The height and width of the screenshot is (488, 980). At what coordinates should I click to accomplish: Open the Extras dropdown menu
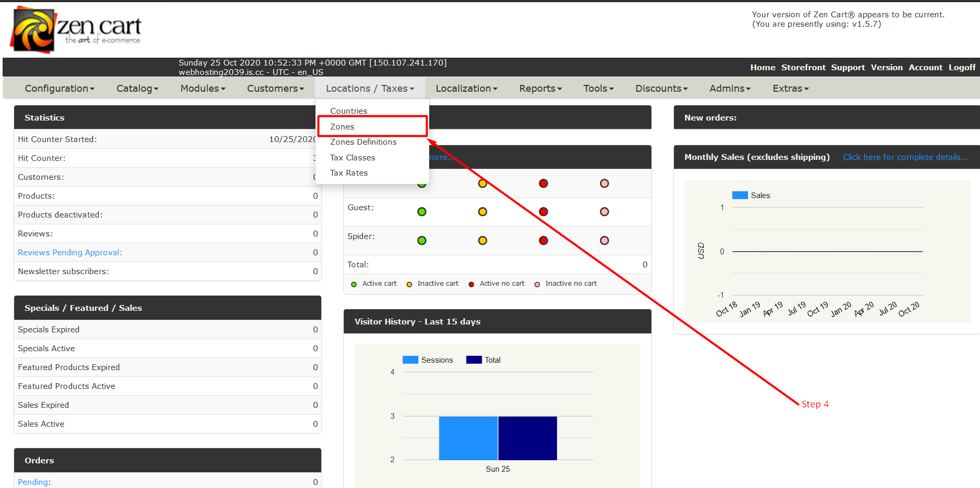[790, 89]
